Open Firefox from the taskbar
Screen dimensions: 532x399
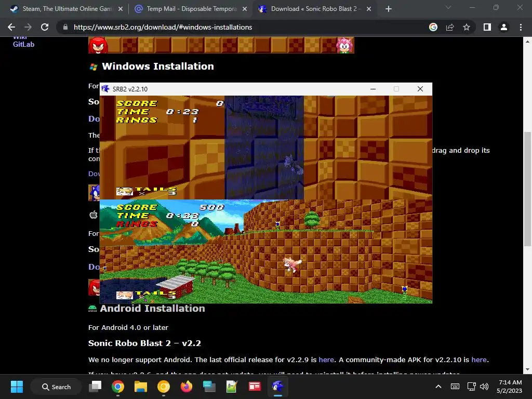pos(187,387)
